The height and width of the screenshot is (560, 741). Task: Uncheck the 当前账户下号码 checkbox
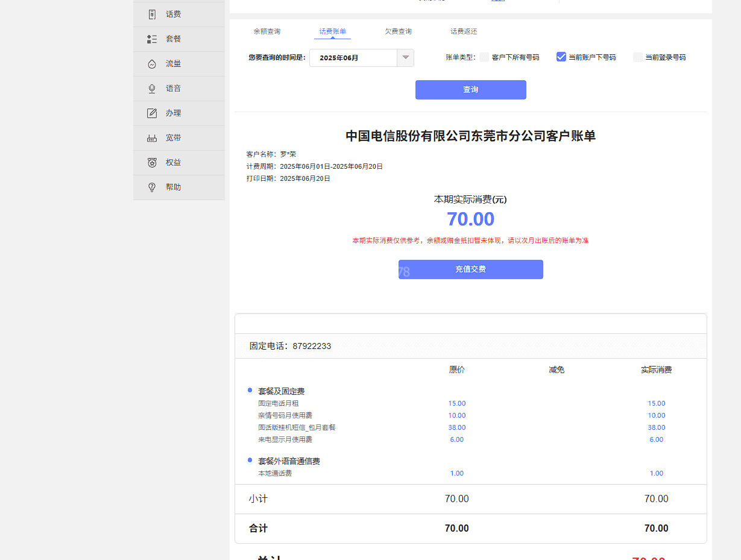(561, 57)
